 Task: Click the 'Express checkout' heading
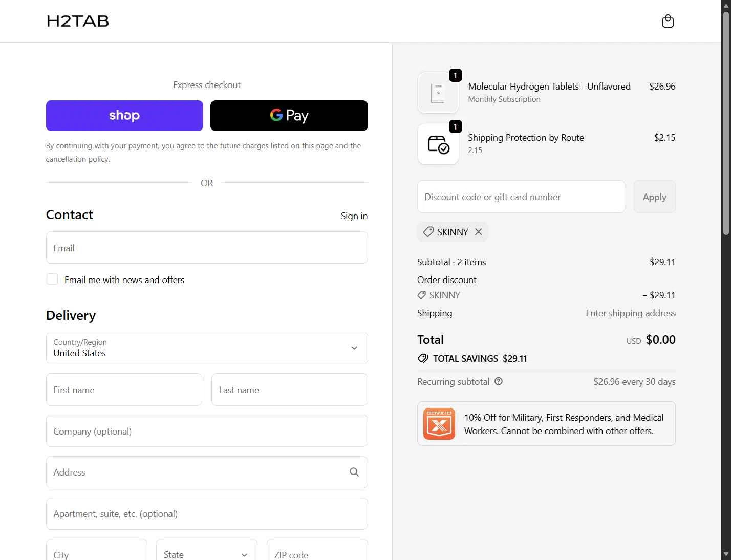point(207,85)
